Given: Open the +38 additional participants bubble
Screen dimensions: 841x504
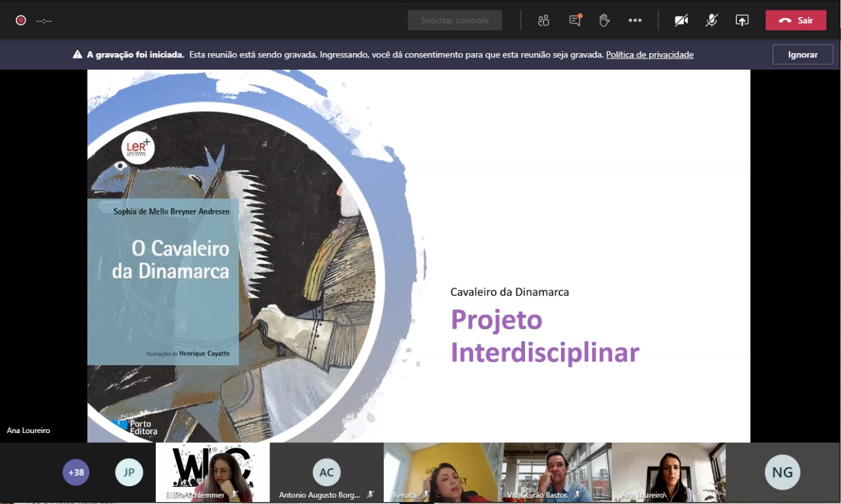Looking at the screenshot, I should (x=76, y=472).
